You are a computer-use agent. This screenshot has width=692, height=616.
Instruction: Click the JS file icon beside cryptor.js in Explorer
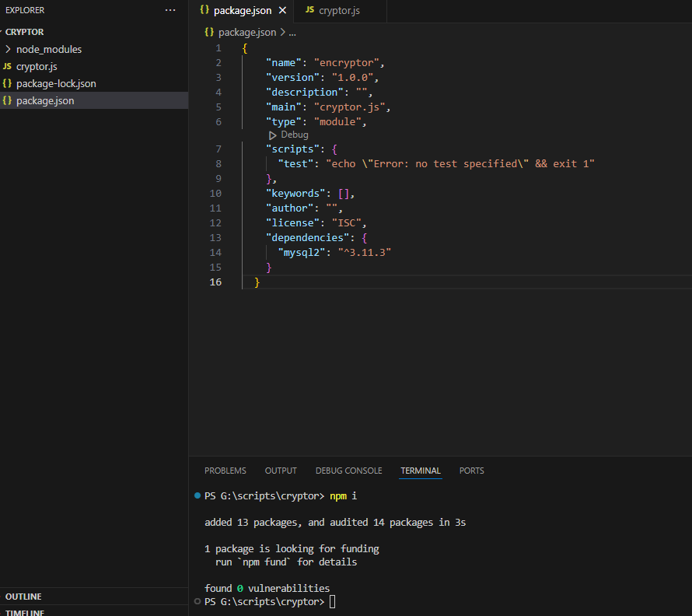[x=7, y=67]
